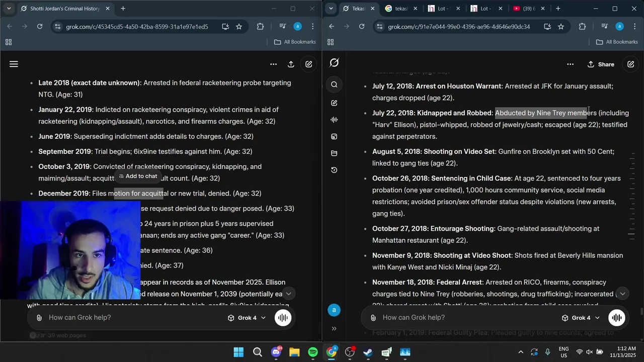The image size is (644, 362).
Task: Open File Explorer from the taskbar
Action: click(x=294, y=352)
